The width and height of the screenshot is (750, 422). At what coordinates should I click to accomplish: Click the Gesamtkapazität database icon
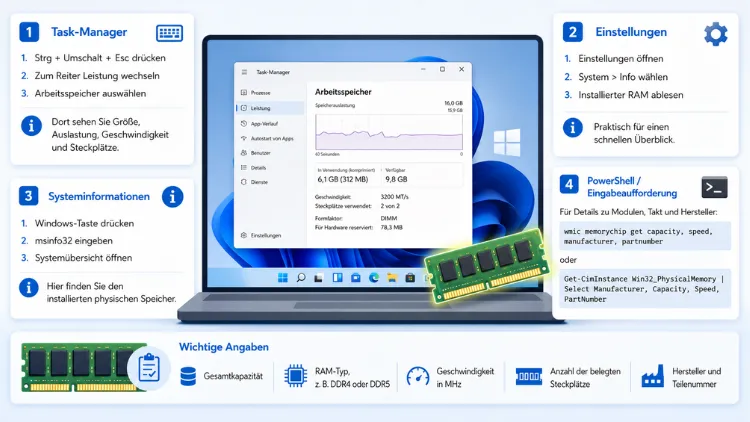coord(188,377)
